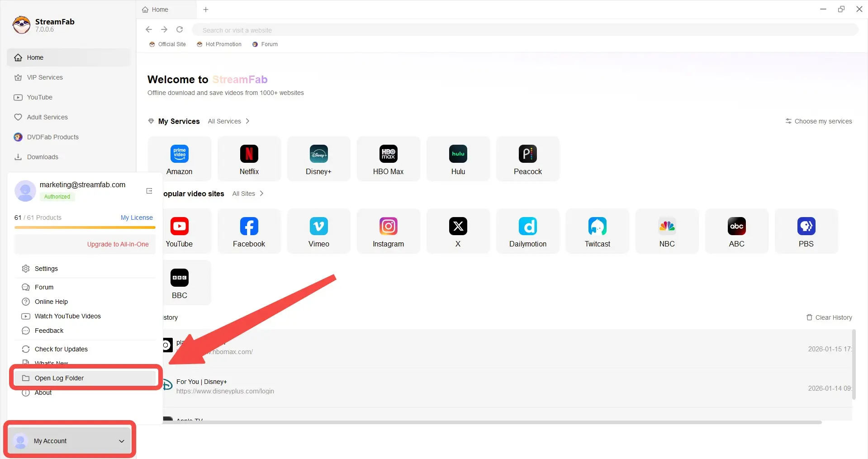Select DVDFab Products in the sidebar
Screen dimensions: 868x459
(x=69, y=137)
